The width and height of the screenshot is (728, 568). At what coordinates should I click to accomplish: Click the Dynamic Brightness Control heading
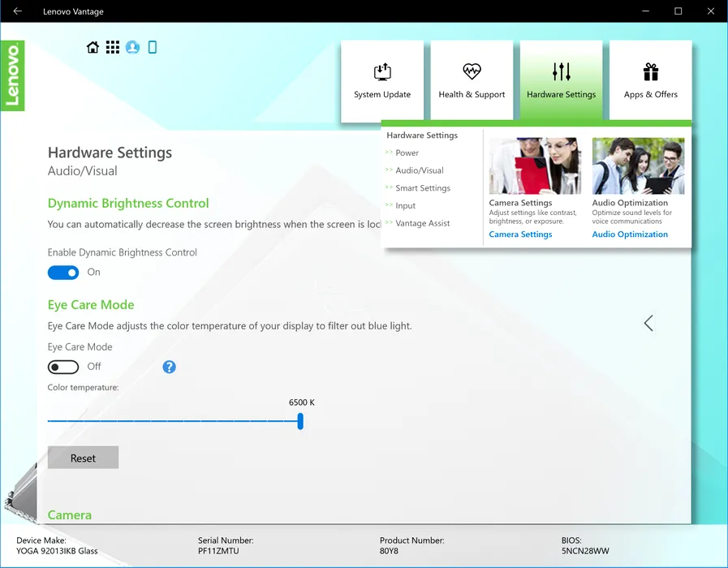coord(128,203)
